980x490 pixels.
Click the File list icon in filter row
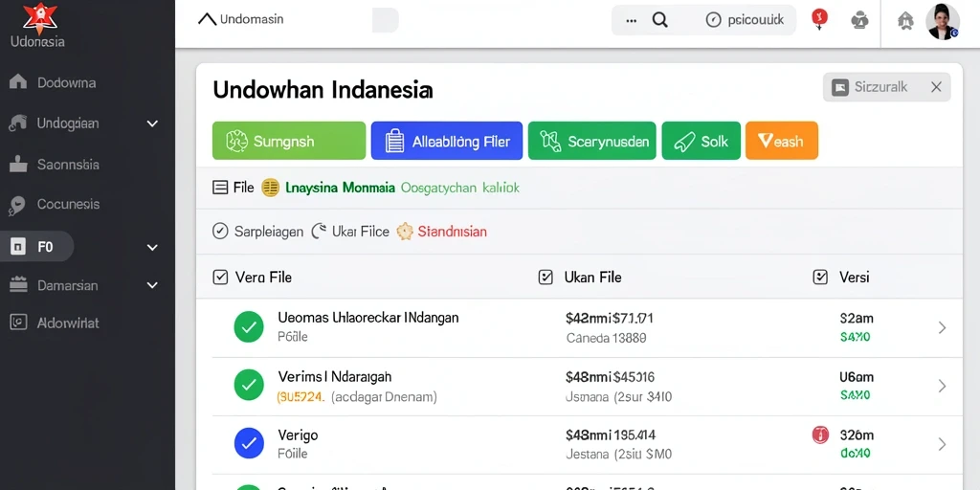(x=220, y=187)
